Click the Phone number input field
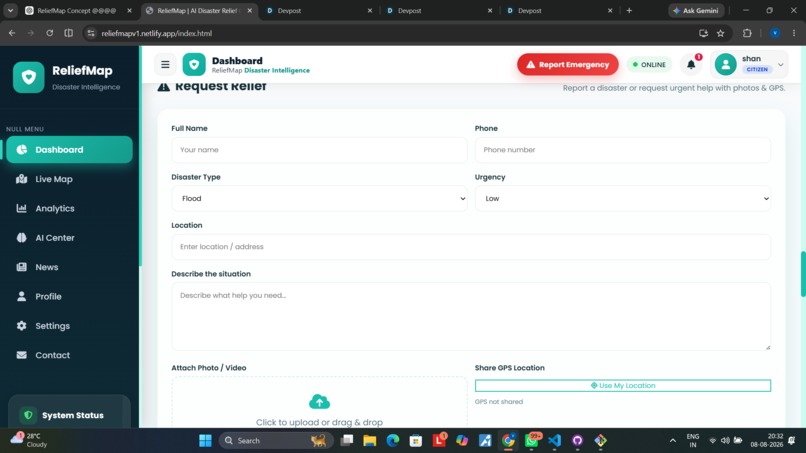 [x=622, y=150]
